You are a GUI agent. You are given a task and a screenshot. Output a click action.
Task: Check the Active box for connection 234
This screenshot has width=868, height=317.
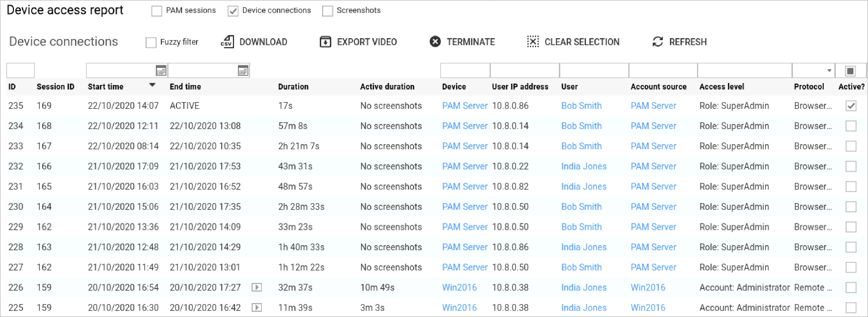click(851, 126)
